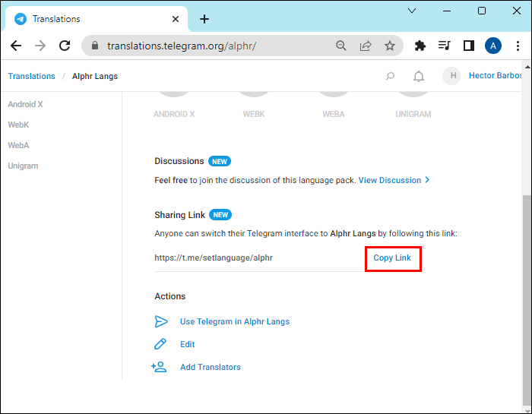This screenshot has height=414, width=532.
Task: Maximize the browser window
Action: [482, 11]
